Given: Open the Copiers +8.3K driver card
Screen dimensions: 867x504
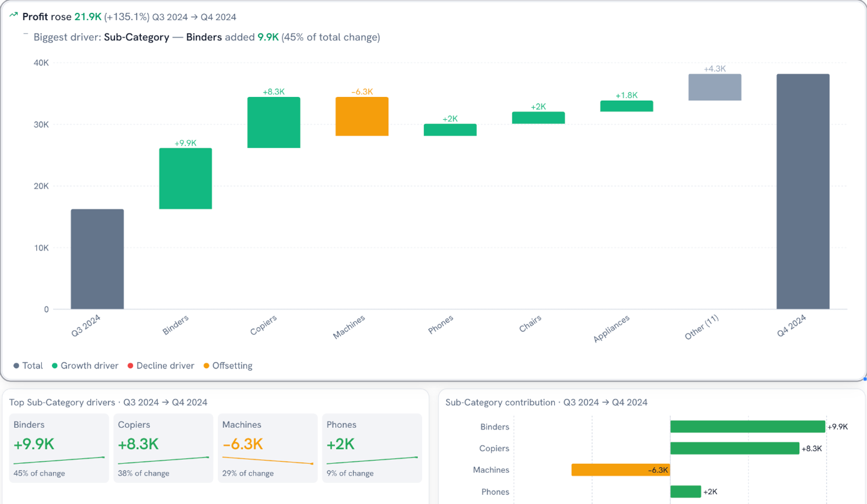Looking at the screenshot, I should tap(163, 448).
